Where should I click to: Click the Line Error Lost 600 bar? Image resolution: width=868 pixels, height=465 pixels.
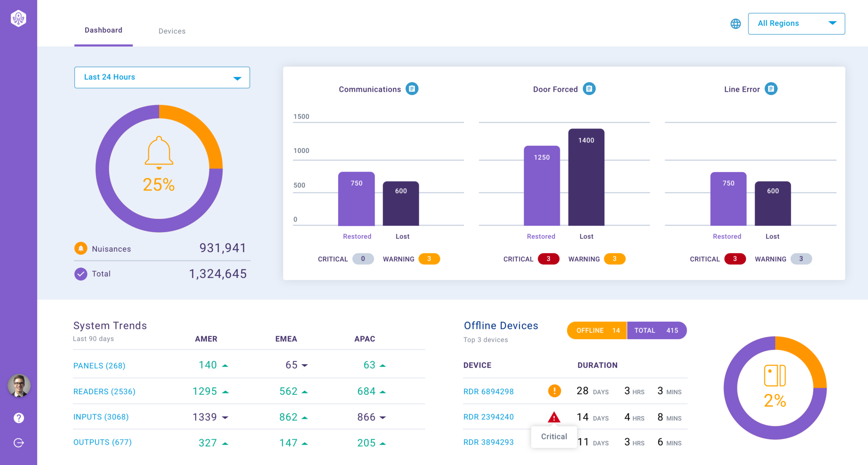coord(773,203)
